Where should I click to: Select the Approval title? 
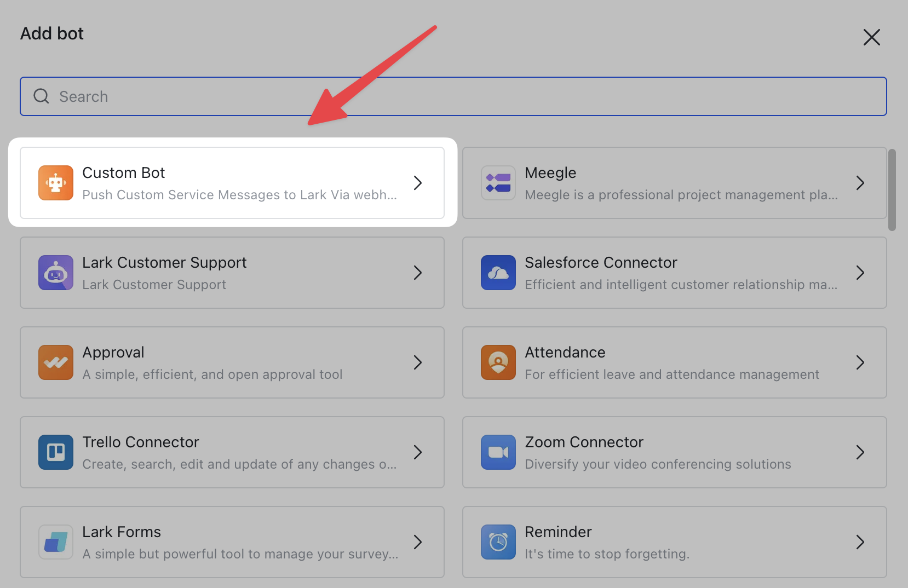113,353
